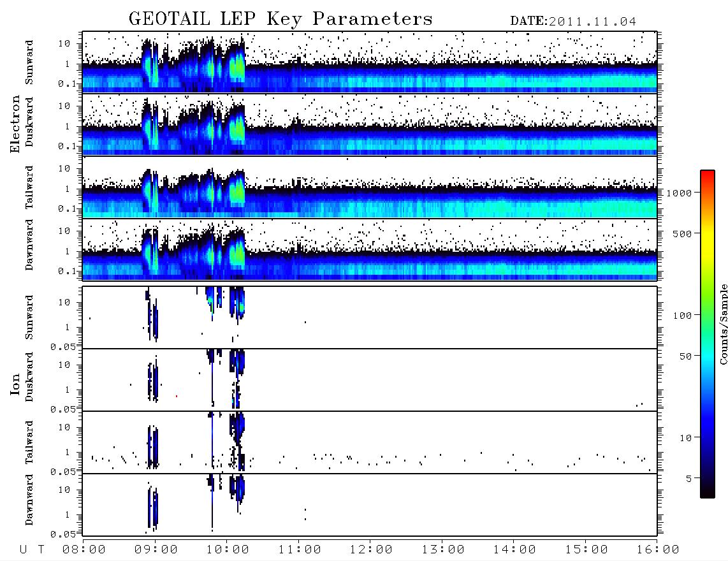Viewport: 728px width, 561px height.
Task: Click the Electron Sunward spectrogram panel
Action: (370, 62)
